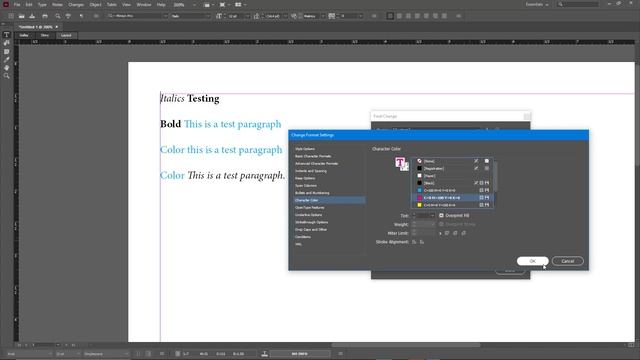Click the Print icon in control bar

[x=45, y=16]
